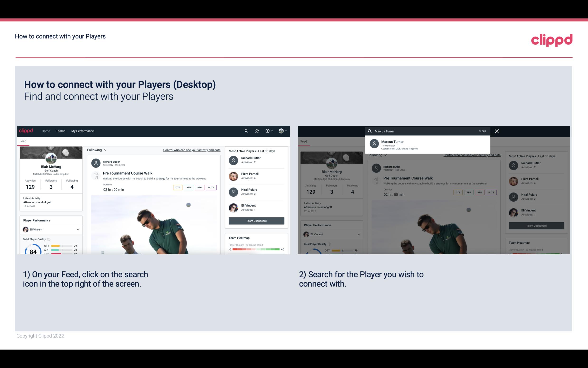This screenshot has width=588, height=368.
Task: Toggle Player Performance dropdown for Eli Vincent
Action: [77, 229]
